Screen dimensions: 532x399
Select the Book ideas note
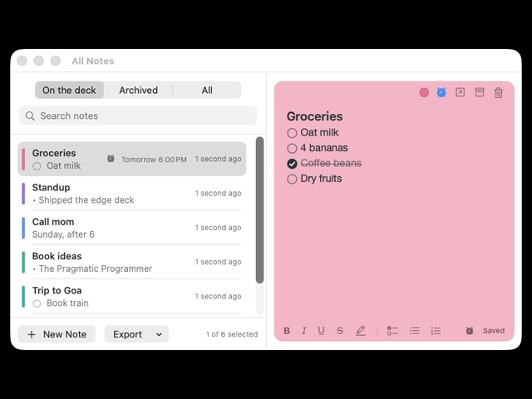[132, 262]
